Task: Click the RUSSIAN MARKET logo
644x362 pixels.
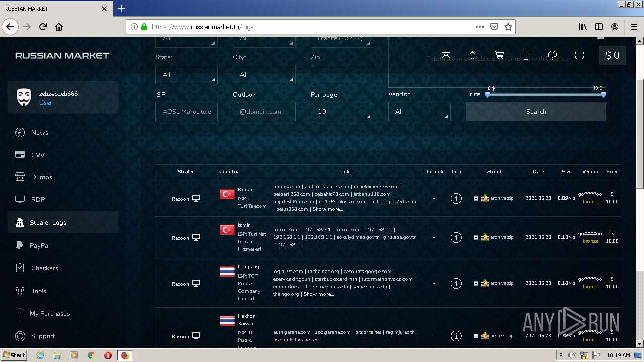Action: 62,56
